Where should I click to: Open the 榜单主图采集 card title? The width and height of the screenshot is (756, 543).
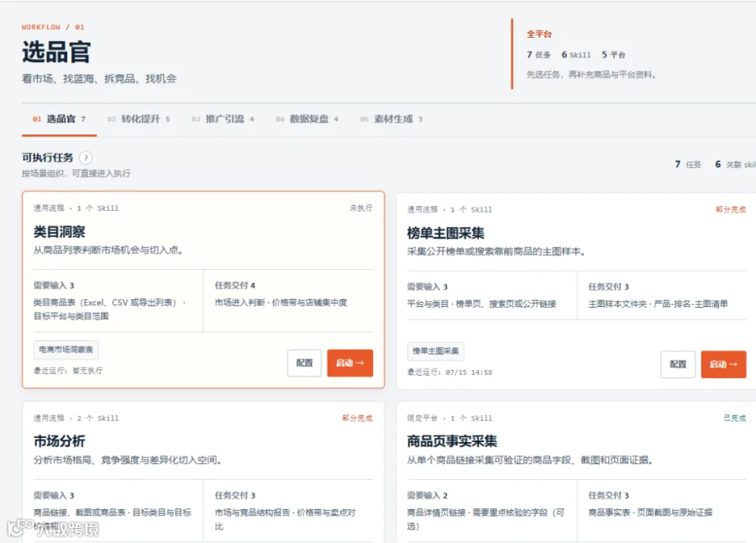click(x=445, y=233)
